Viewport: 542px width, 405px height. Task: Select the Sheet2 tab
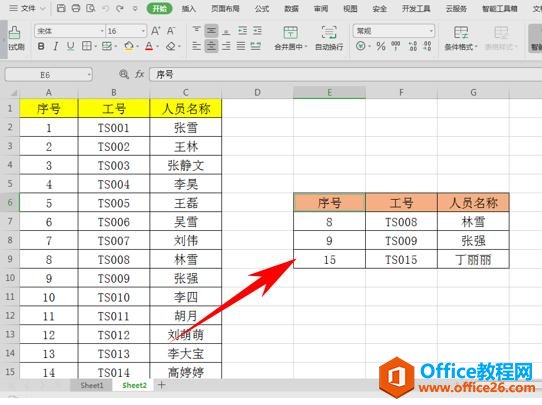[134, 385]
